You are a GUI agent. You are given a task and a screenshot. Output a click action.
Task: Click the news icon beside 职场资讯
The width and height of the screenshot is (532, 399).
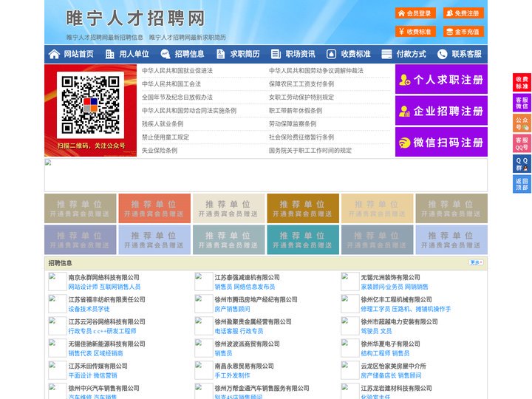click(x=276, y=54)
